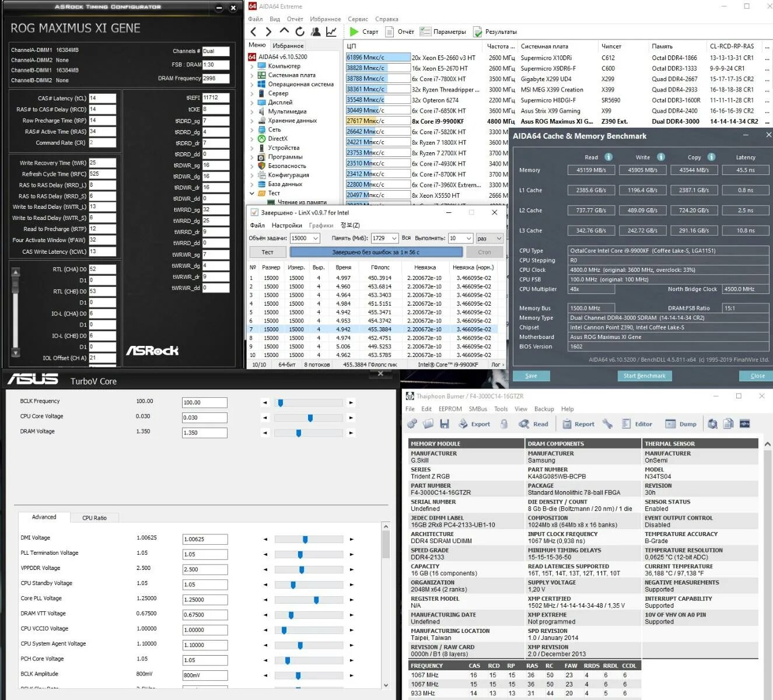
Task: Click the Core PLL Voltage right increment arrow
Action: [x=351, y=600]
